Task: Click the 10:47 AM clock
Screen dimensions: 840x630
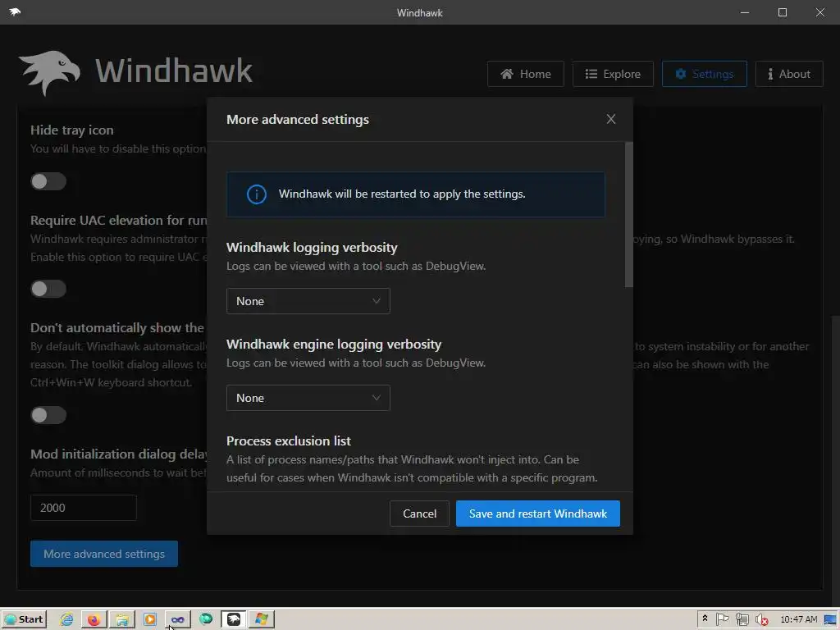Action: click(x=799, y=619)
